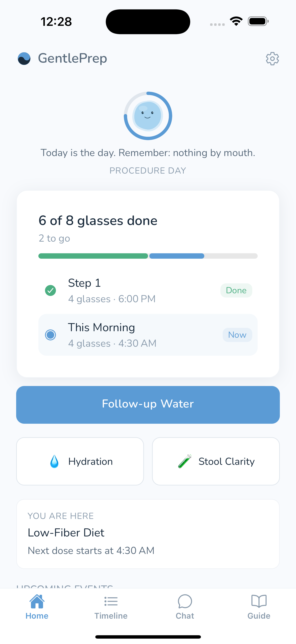Tap the glasses progress bar

click(x=148, y=256)
